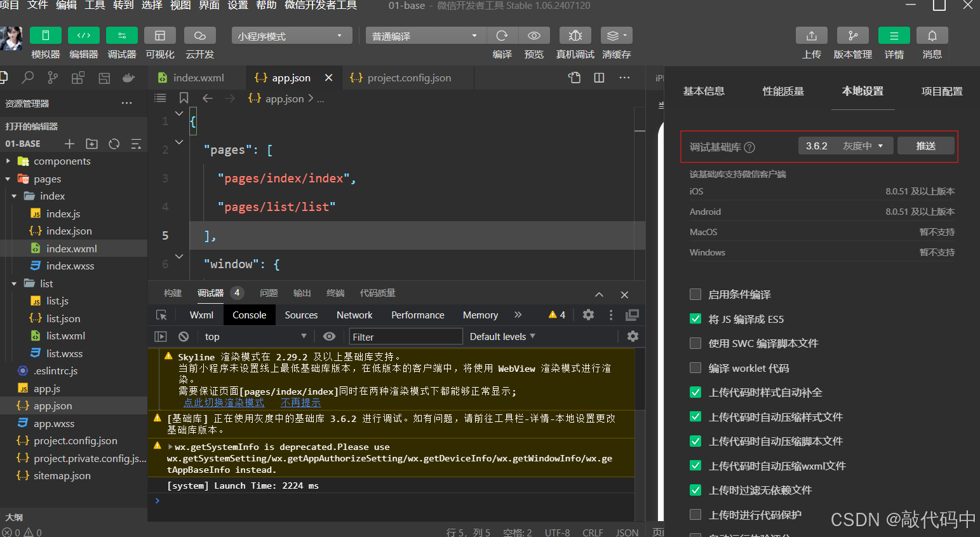
Task: Click the preview (预览) eye icon
Action: click(x=534, y=36)
